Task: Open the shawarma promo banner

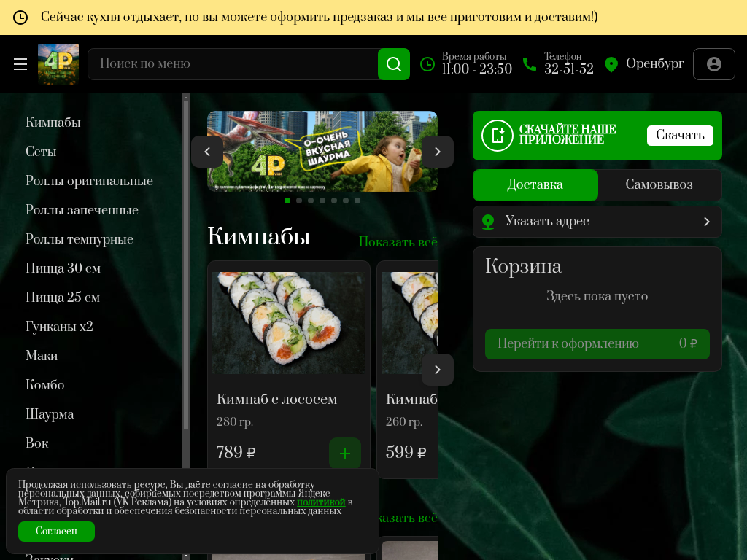Action: click(322, 152)
